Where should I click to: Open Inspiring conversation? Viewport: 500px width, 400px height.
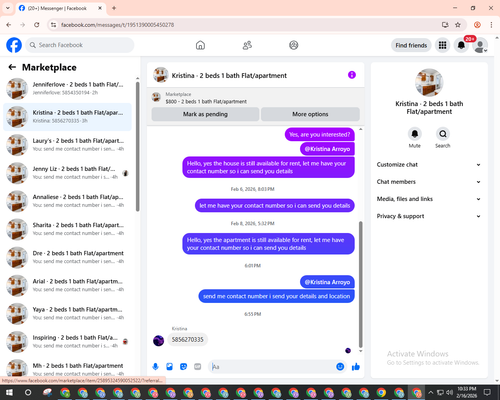click(68, 342)
